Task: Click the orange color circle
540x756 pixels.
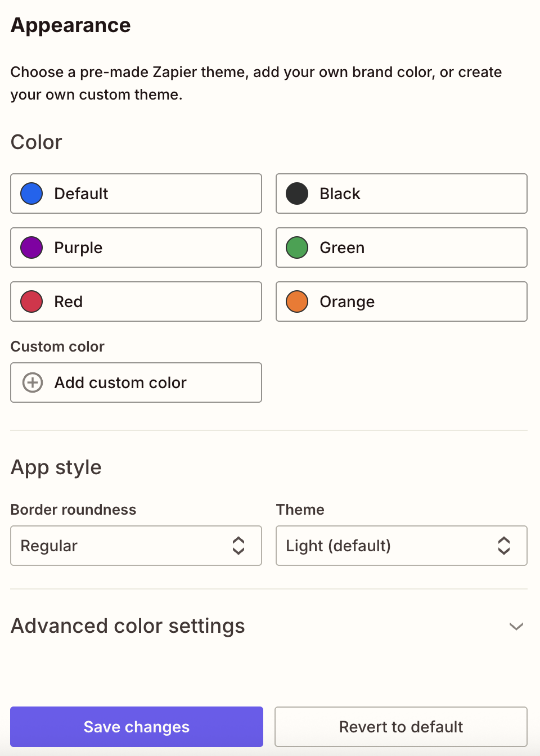Action: (x=297, y=301)
